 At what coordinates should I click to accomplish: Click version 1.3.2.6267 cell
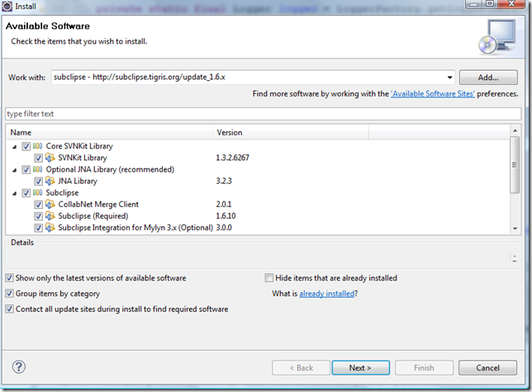(232, 158)
